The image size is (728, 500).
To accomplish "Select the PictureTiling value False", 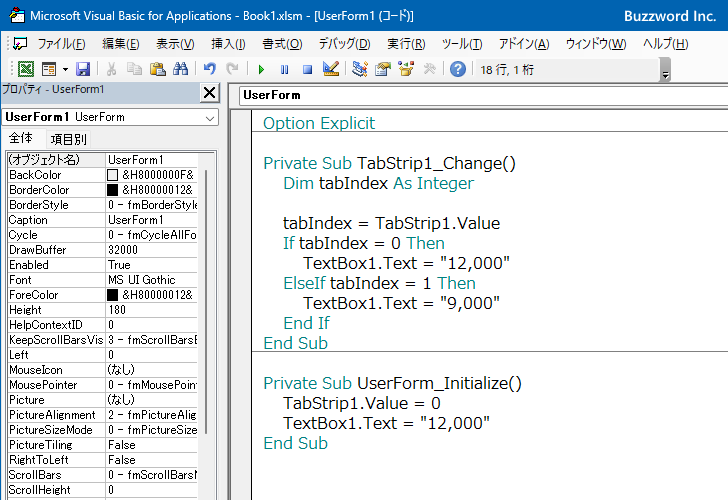I will (x=152, y=445).
